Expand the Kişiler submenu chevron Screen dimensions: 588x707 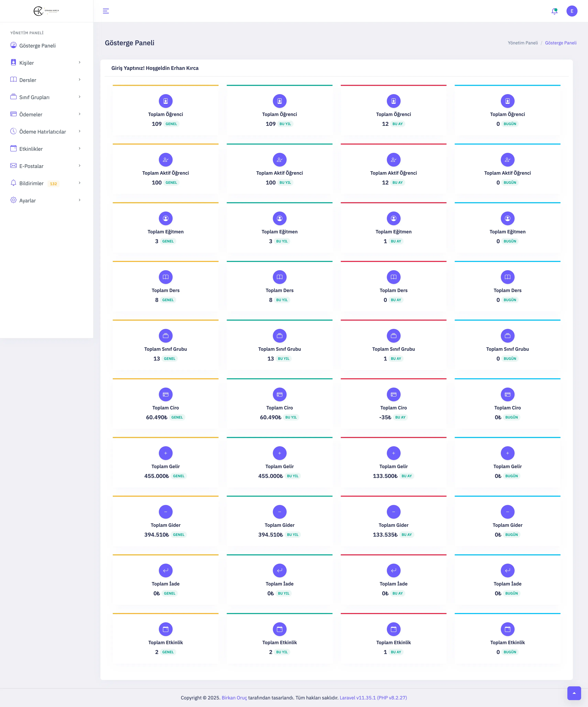pos(79,62)
